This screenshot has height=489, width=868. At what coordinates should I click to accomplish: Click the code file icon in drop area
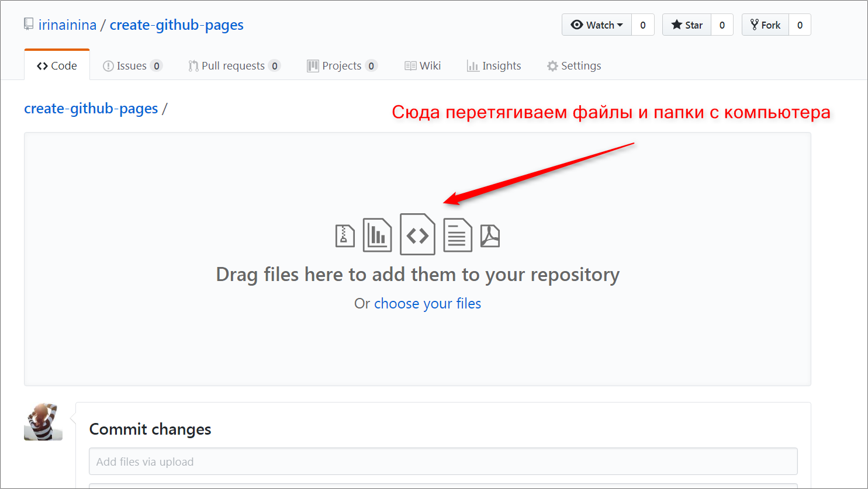point(417,234)
